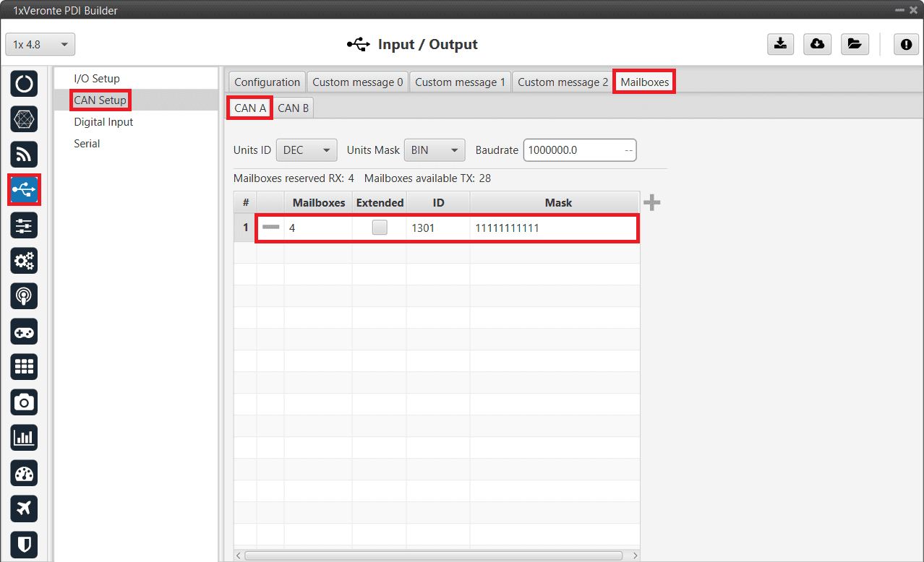Switch to the Configuration tab
The height and width of the screenshot is (562, 924).
pyautogui.click(x=267, y=82)
